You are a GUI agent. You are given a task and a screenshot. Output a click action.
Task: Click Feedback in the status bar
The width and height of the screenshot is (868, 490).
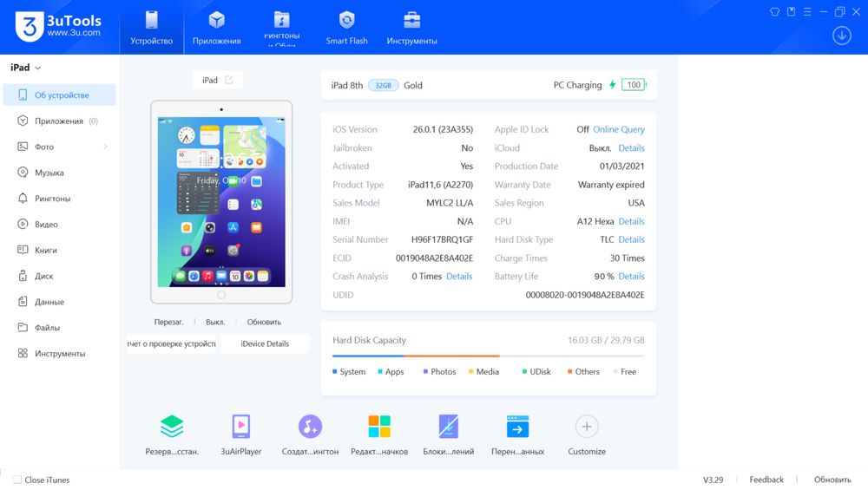(766, 480)
